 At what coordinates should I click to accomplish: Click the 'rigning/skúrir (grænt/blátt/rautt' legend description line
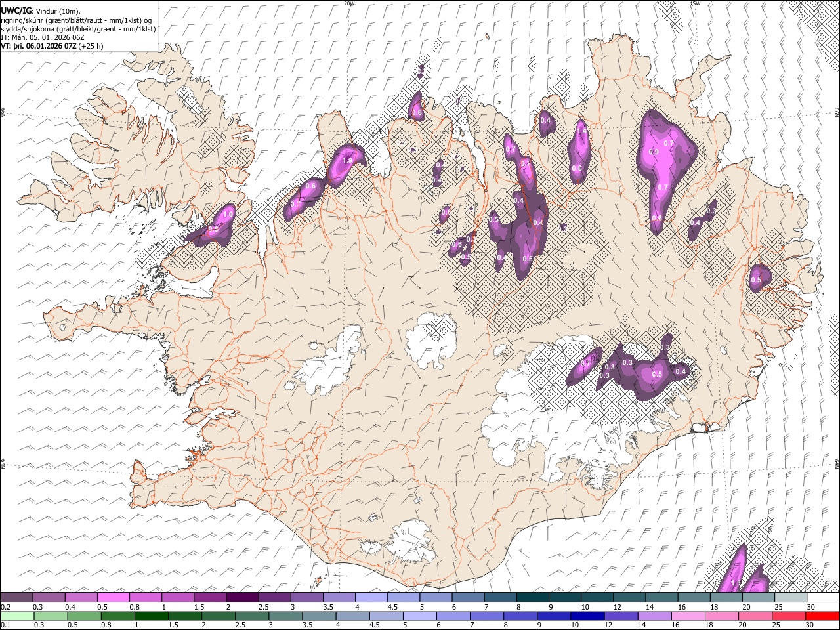coord(77,20)
